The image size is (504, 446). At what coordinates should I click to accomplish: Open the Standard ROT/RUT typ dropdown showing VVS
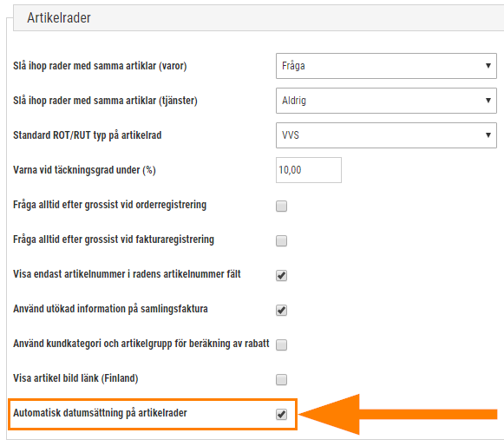tap(386, 135)
